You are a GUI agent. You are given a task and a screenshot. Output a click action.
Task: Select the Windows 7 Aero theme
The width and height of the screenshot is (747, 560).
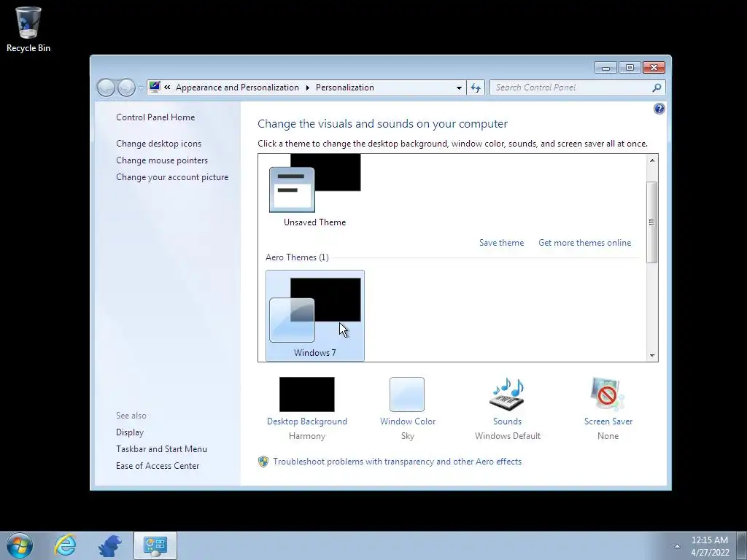(315, 315)
